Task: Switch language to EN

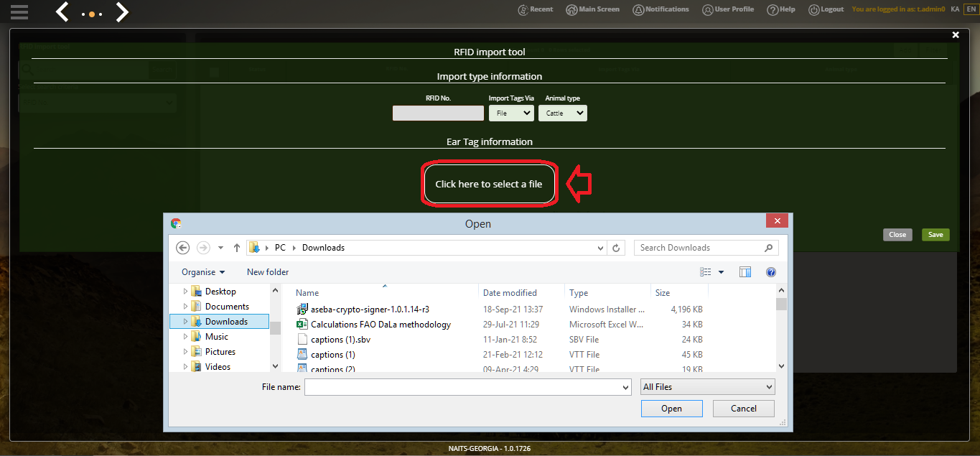Action: click(971, 9)
